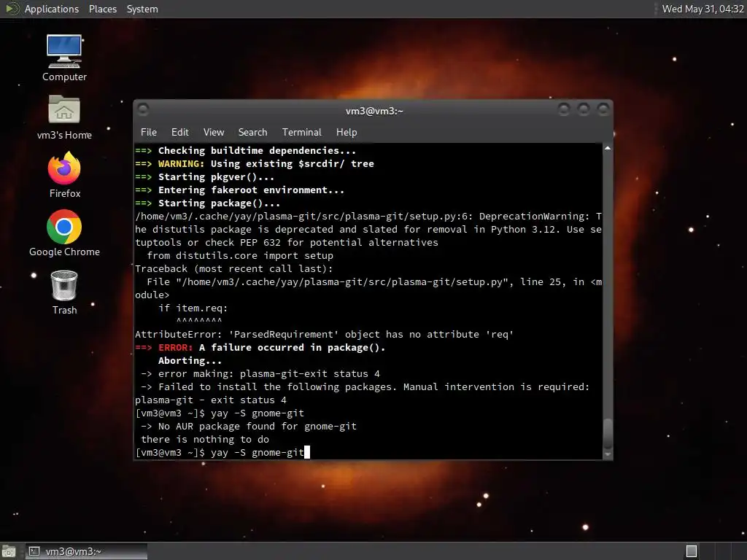This screenshot has width=747, height=560.
Task: Open the terminal File menu
Action: [x=149, y=132]
